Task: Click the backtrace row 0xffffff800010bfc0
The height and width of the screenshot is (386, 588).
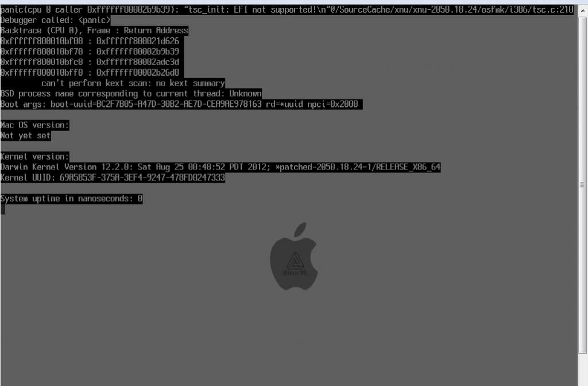Action: [x=90, y=62]
